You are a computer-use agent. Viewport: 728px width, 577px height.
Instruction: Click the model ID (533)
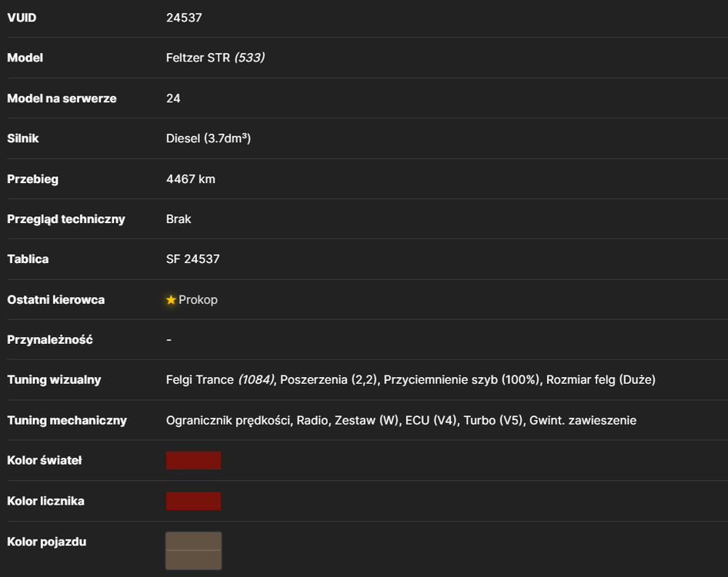(249, 58)
